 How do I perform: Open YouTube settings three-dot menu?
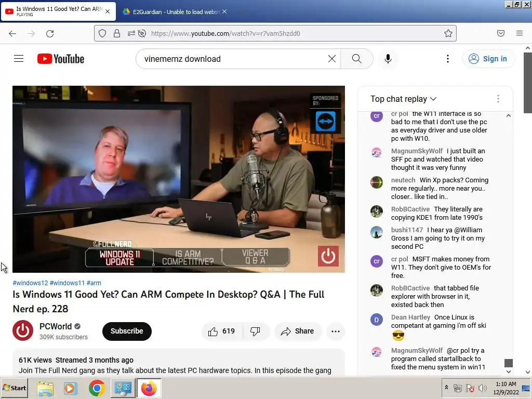(x=448, y=59)
